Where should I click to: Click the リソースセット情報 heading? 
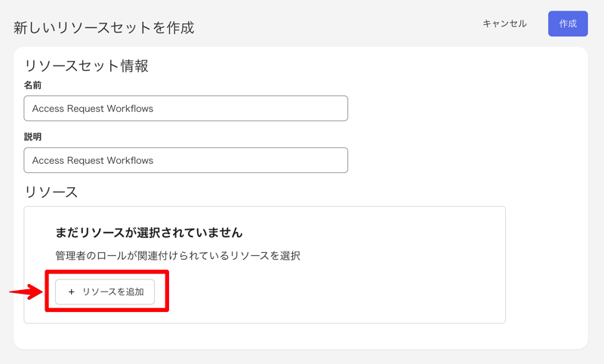(x=86, y=66)
